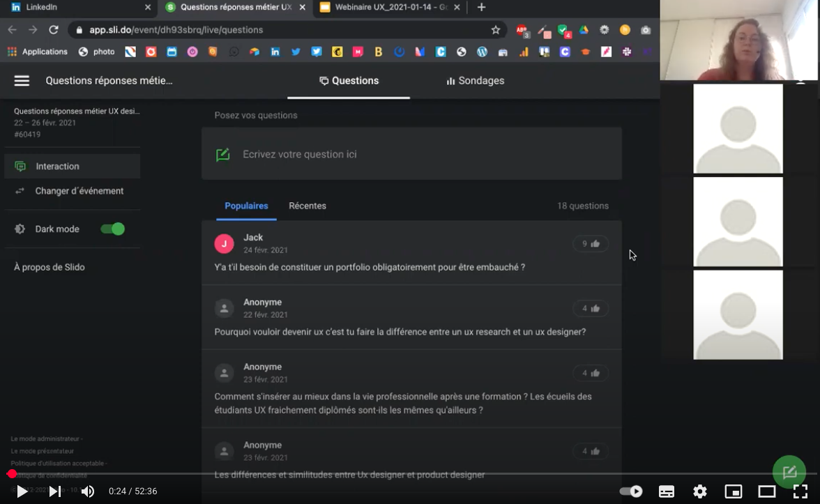Go back in browser history
Image resolution: width=820 pixels, height=504 pixels.
click(12, 30)
